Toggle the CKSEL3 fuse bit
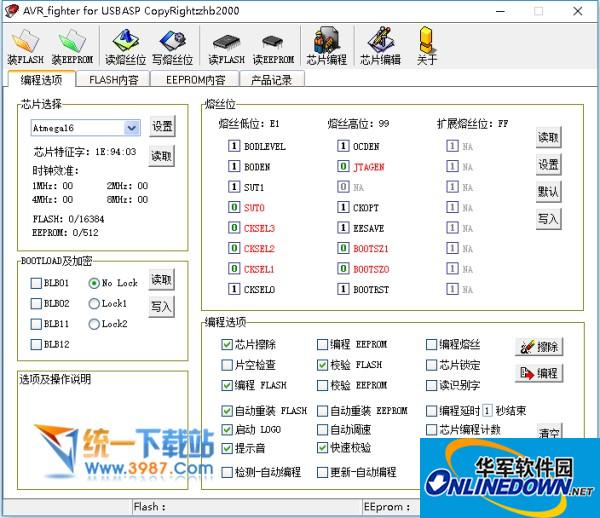Viewport: 600px width, 518px height. pos(234,228)
